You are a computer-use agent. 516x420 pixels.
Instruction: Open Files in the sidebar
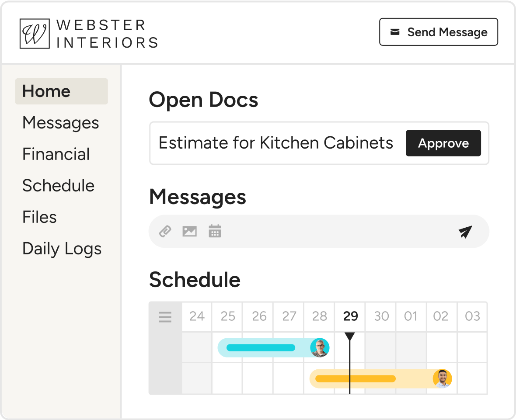tap(39, 217)
